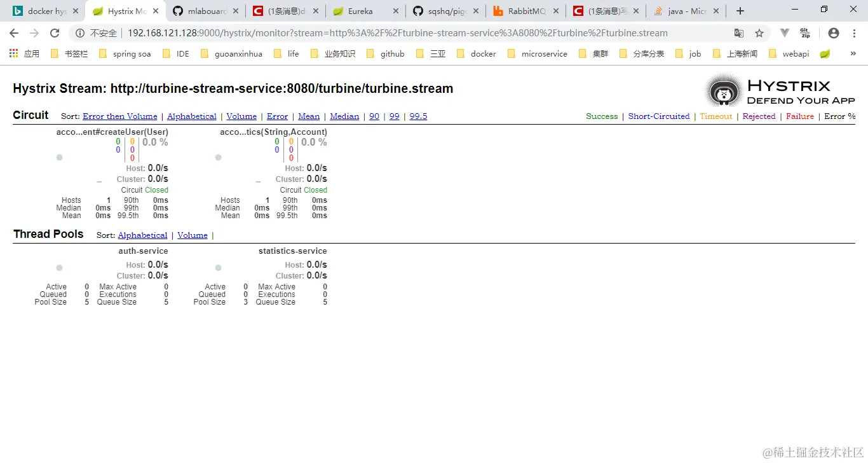Open the life bookmark folder
This screenshot has height=463, width=868.
pos(286,53)
